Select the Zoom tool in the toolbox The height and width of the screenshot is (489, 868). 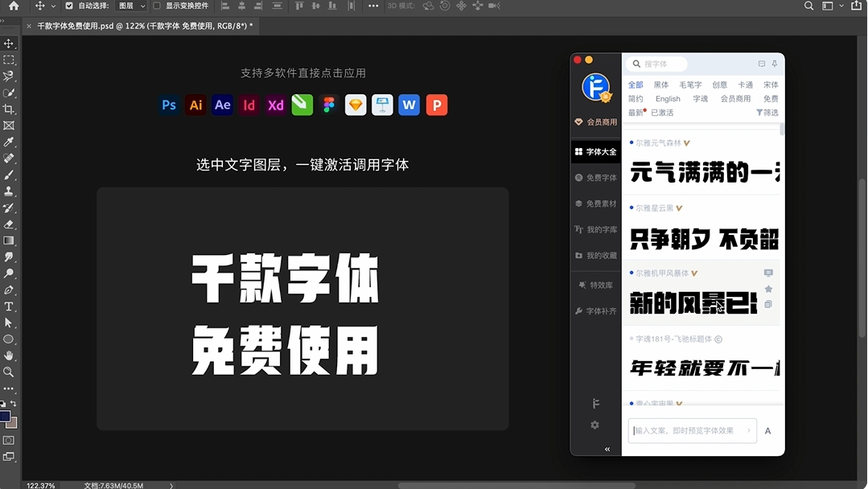pos(9,372)
